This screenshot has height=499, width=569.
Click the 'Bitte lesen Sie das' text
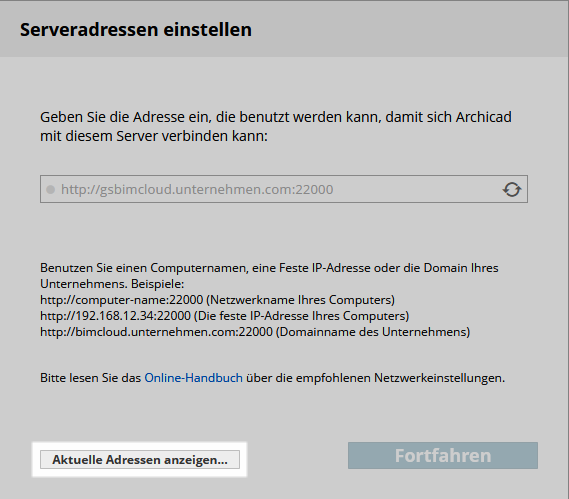(x=90, y=378)
